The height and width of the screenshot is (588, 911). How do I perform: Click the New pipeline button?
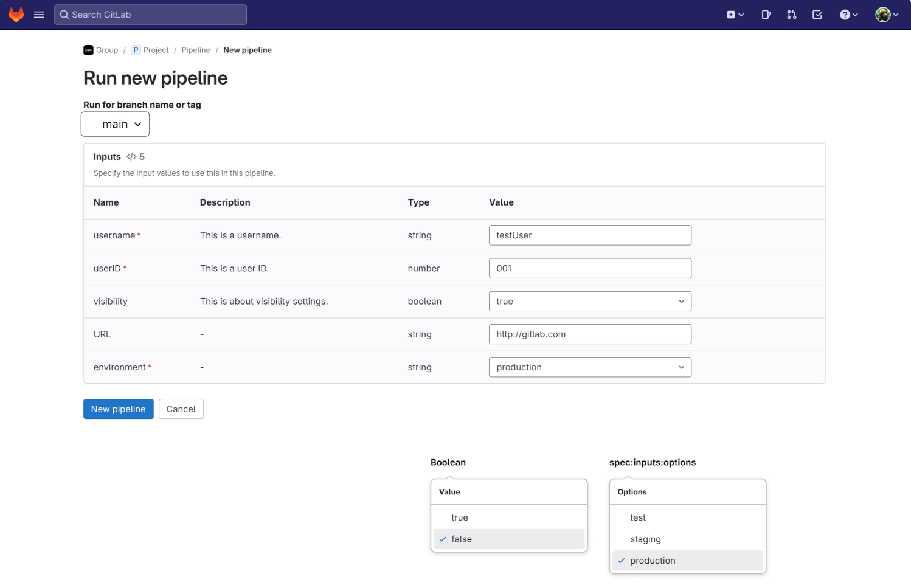pos(118,409)
